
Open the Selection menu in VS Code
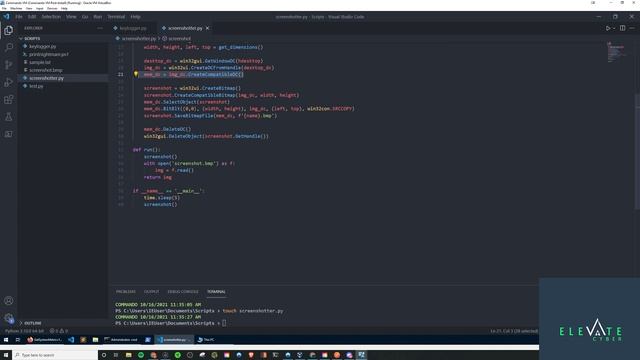pyautogui.click(x=51, y=17)
